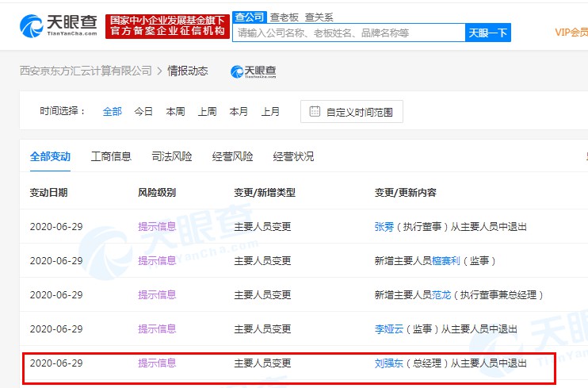Open the 张秀 person link

point(384,227)
